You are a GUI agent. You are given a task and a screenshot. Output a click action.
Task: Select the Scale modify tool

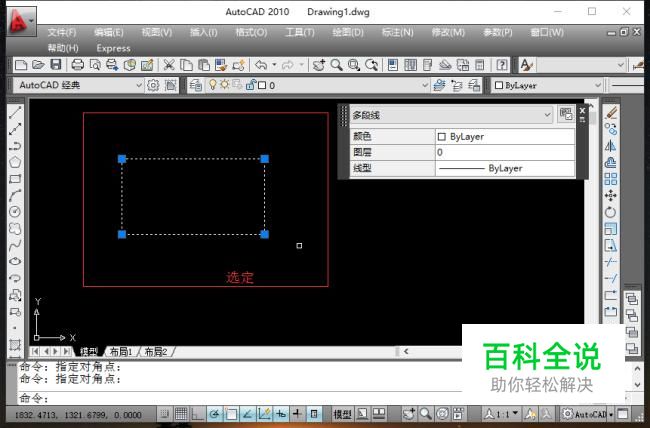coord(611,229)
